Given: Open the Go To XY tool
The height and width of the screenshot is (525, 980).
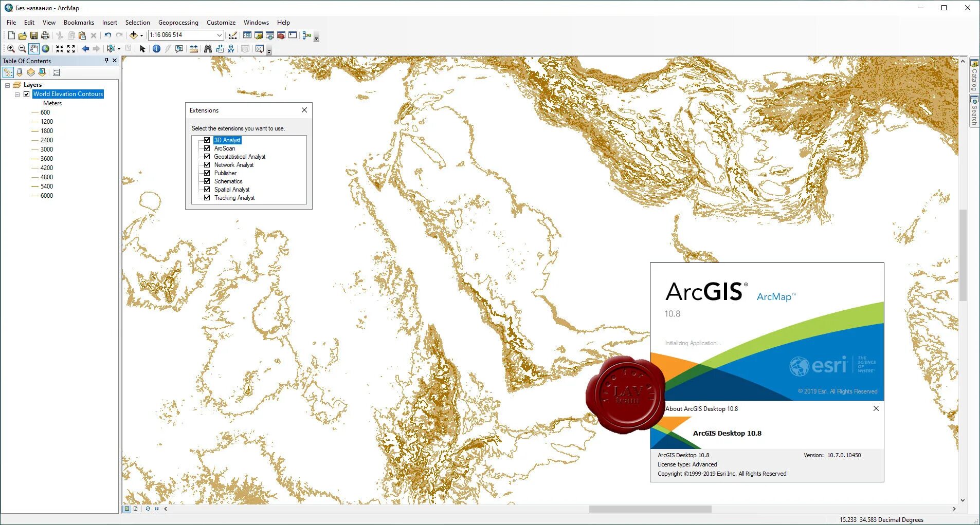Looking at the screenshot, I should (x=231, y=49).
